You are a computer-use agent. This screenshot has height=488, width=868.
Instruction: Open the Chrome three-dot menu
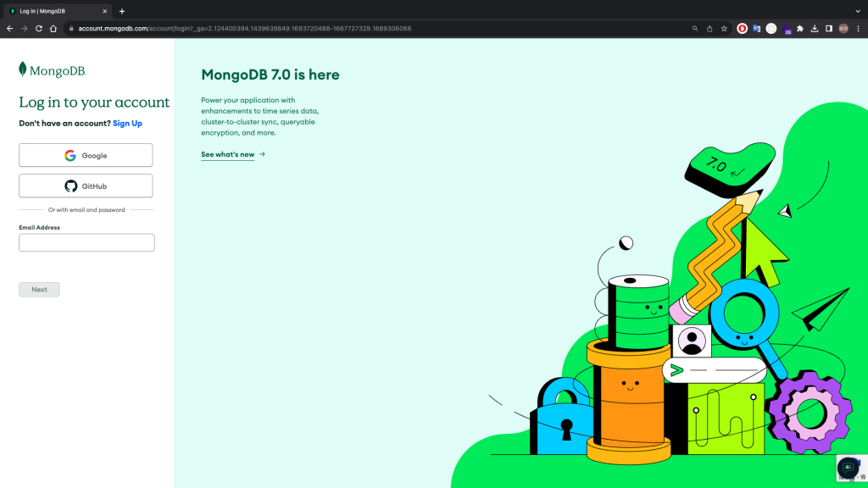(858, 28)
